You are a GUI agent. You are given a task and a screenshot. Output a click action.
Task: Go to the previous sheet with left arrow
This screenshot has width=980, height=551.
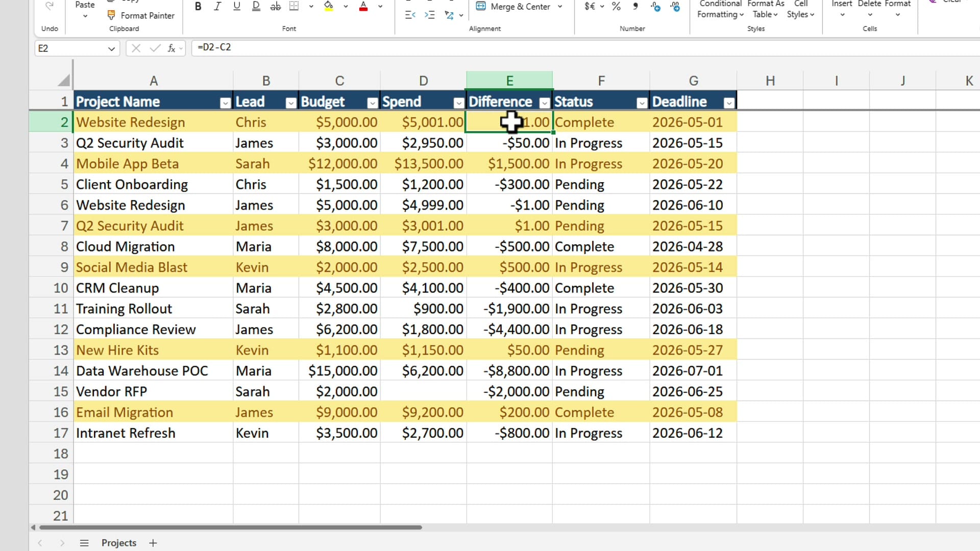tap(40, 543)
